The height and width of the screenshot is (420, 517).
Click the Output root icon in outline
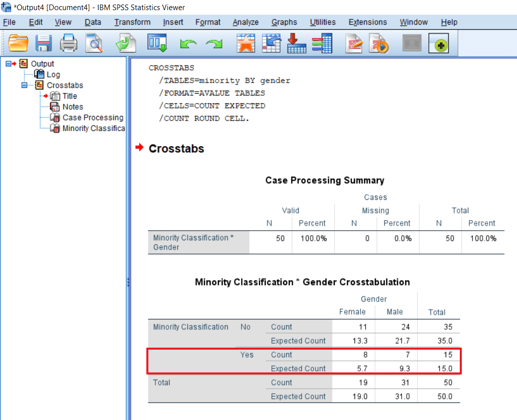coord(23,63)
